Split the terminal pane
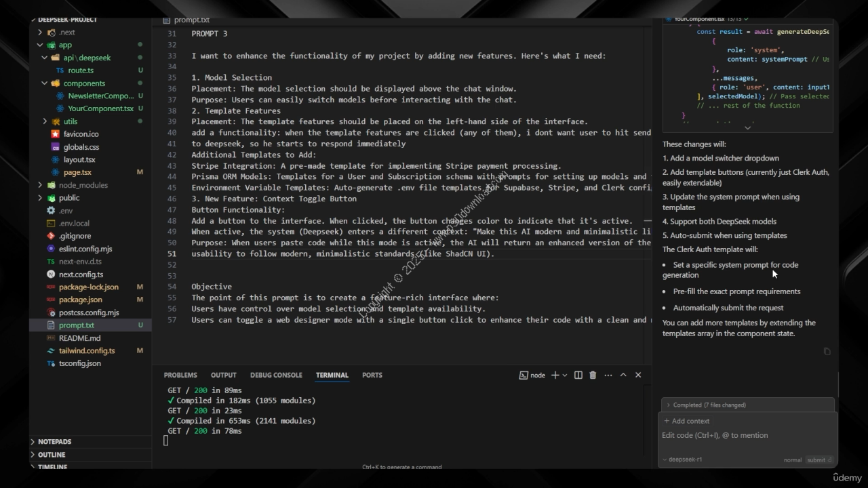 (x=578, y=375)
